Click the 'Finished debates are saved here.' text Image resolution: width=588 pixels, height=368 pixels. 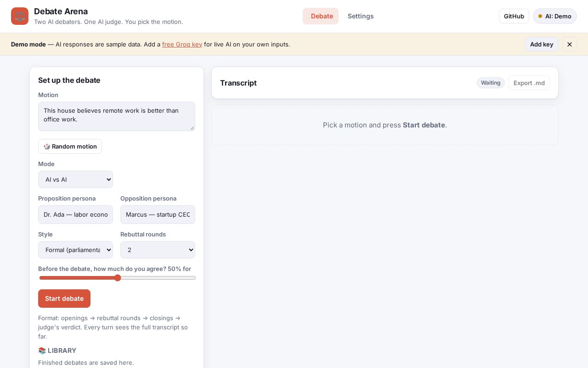(x=86, y=362)
